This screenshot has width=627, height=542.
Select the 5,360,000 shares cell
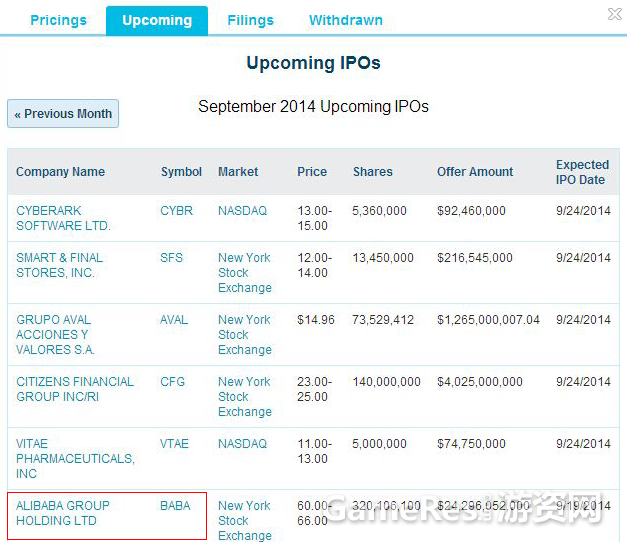(379, 210)
